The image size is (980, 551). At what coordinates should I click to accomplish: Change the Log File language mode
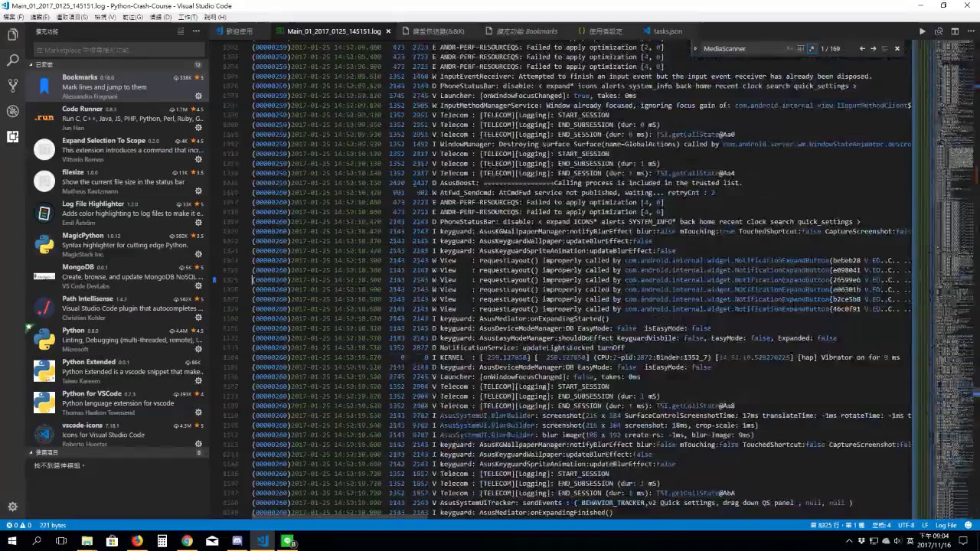tap(946, 525)
